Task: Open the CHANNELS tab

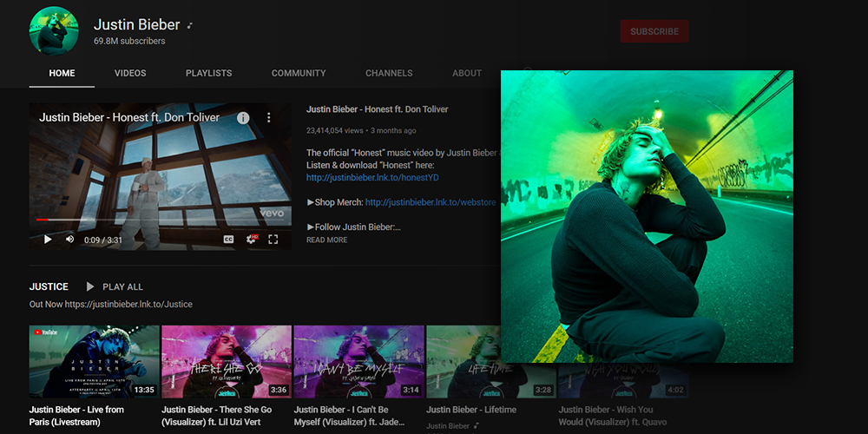Action: pos(389,73)
